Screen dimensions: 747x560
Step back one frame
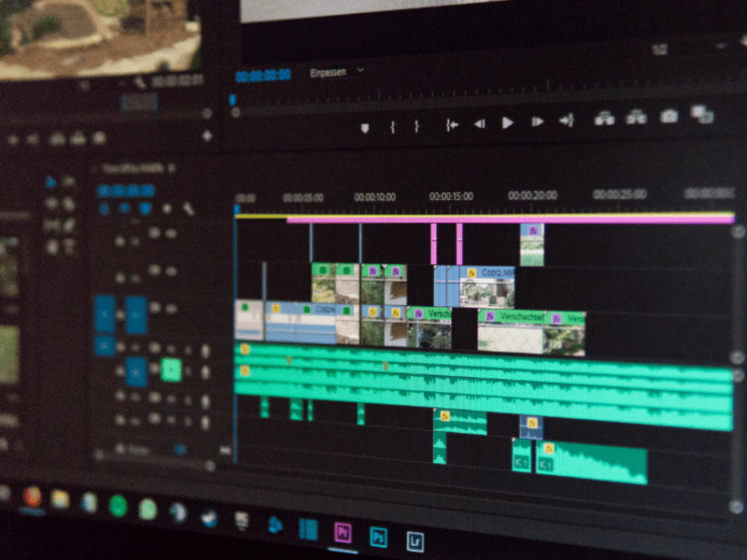(x=479, y=123)
